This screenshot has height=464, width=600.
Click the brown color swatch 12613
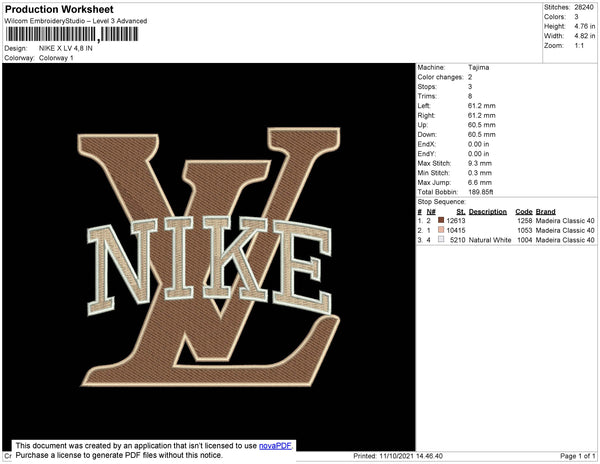[441, 220]
